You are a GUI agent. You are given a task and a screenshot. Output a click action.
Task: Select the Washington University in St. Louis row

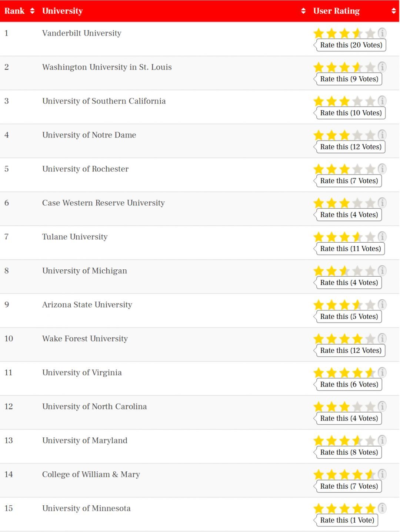click(107, 67)
